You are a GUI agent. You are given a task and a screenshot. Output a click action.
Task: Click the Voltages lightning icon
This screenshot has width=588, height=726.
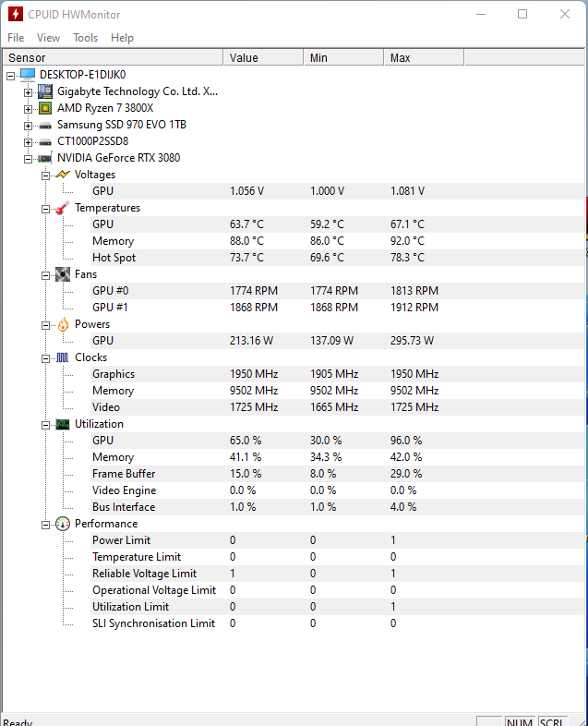[x=63, y=175]
